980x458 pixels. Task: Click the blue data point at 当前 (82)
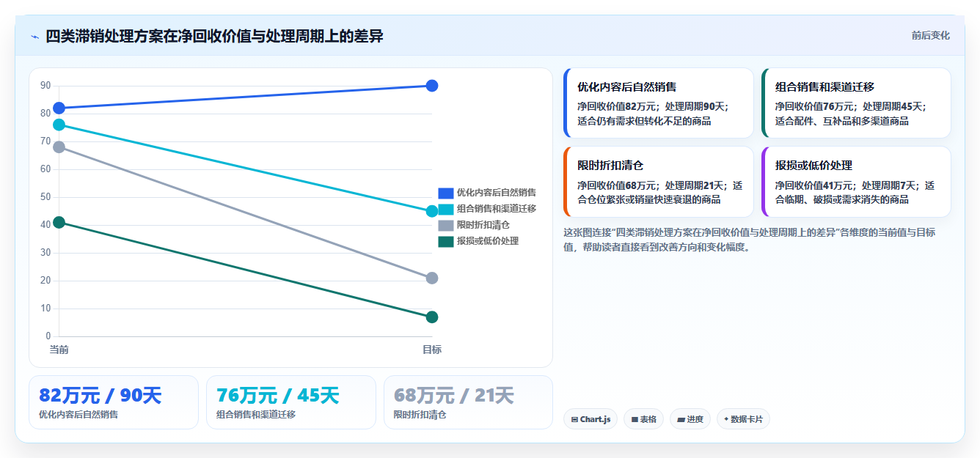coord(59,108)
